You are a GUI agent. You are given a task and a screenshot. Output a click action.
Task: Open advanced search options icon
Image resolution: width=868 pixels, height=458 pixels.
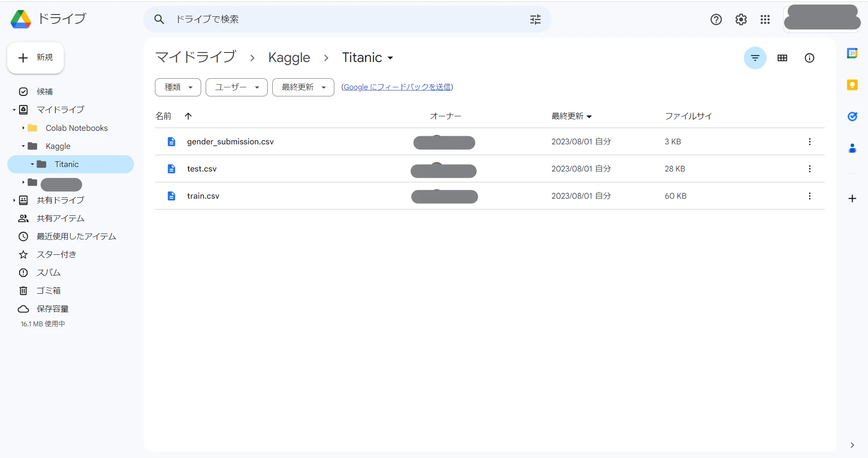(535, 19)
